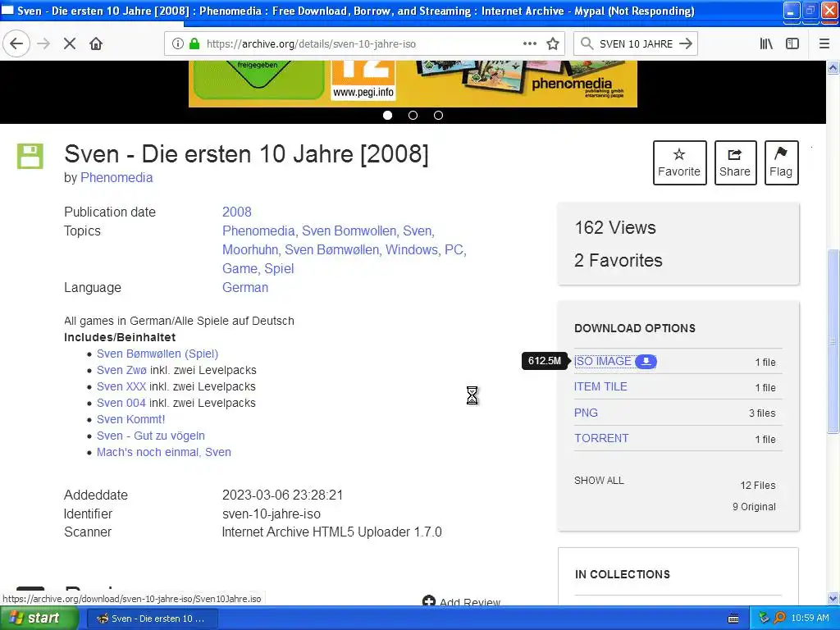Select the third carousel dot
Image resolution: width=840 pixels, height=630 pixels.
tap(438, 115)
